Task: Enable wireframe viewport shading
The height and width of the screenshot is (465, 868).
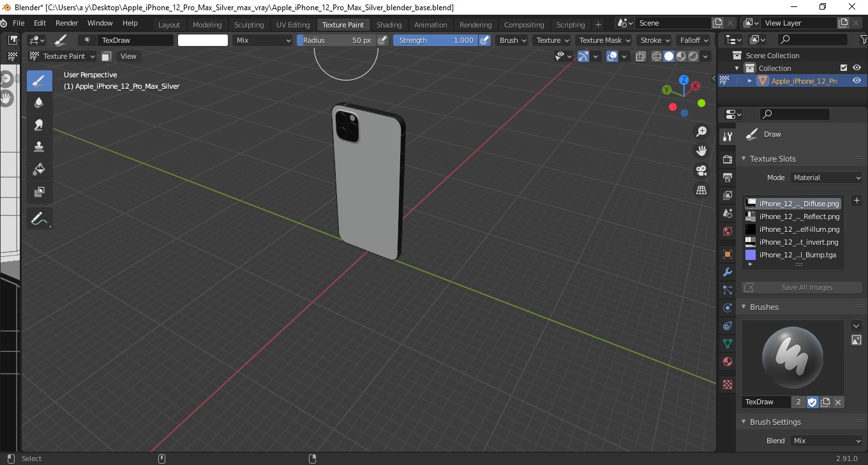Action: [x=656, y=56]
